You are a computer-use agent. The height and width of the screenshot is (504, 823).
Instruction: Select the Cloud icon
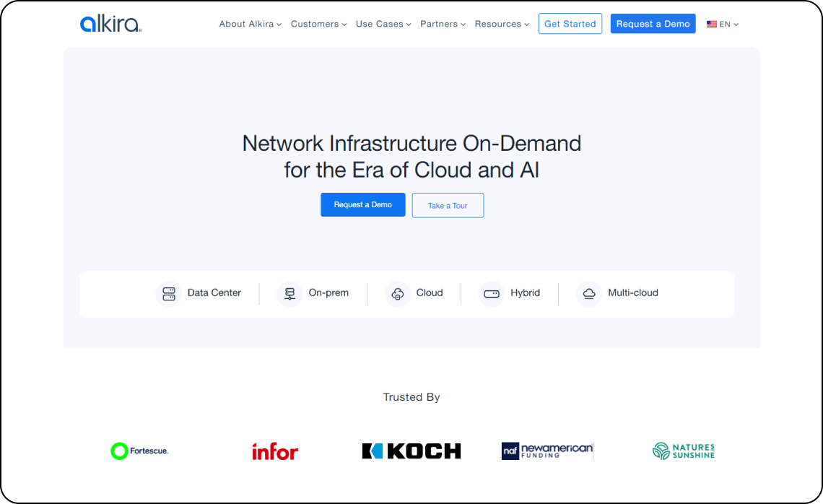pos(397,294)
